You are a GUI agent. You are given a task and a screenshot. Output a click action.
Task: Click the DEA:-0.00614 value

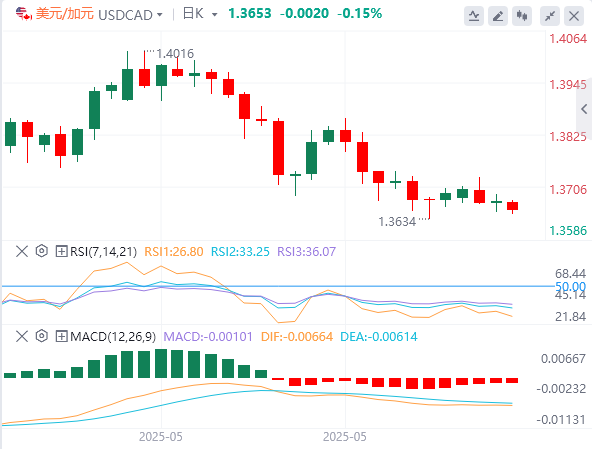[x=379, y=336]
